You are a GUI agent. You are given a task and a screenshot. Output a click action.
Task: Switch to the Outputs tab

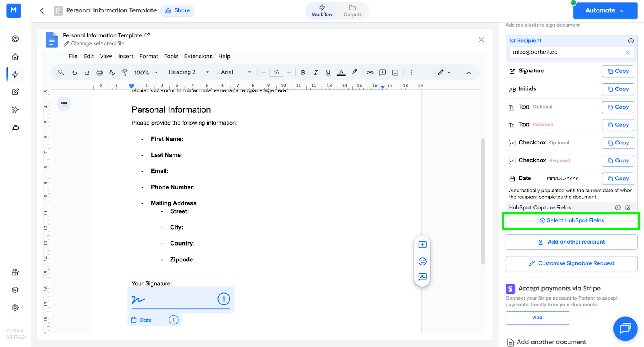tap(353, 10)
